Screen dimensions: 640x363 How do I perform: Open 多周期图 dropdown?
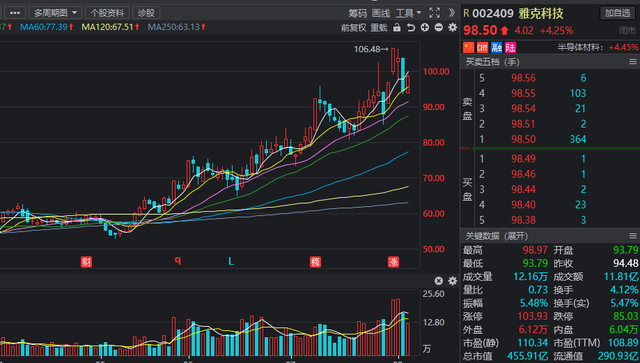click(x=55, y=13)
